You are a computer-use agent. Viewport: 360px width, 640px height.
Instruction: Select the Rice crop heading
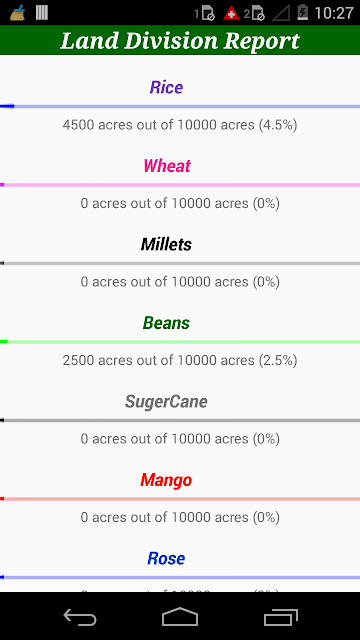click(166, 87)
